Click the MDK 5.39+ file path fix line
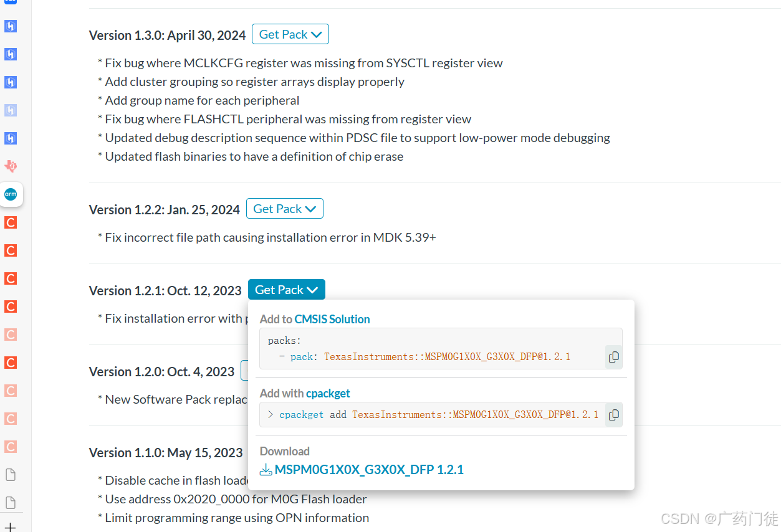Viewport: 781px width, 532px height. coord(267,237)
